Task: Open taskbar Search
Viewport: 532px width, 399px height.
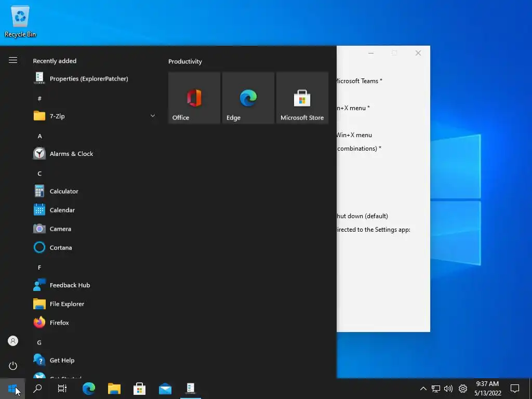Action: [37, 389]
